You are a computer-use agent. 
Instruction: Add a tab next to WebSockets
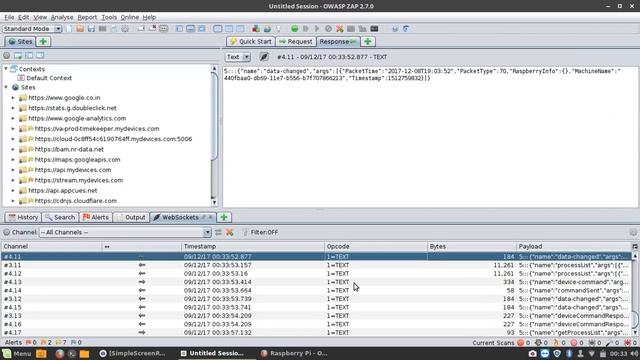(x=224, y=217)
